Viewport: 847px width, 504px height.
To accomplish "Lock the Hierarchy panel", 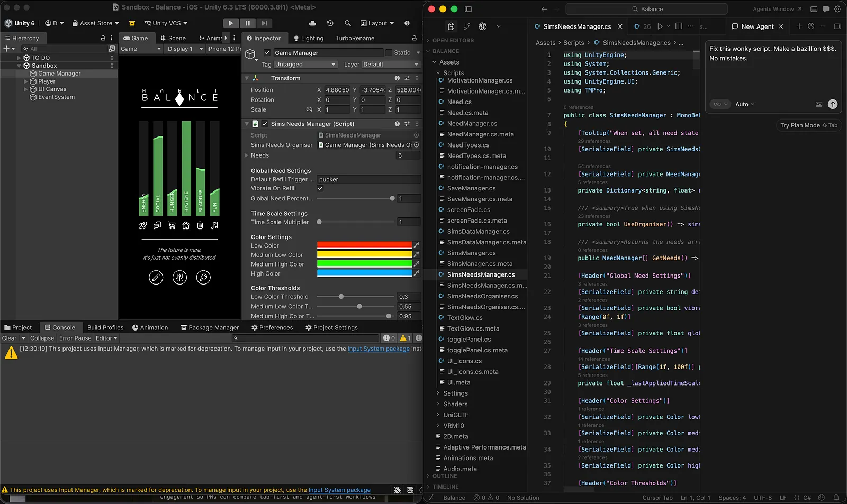I will point(103,38).
